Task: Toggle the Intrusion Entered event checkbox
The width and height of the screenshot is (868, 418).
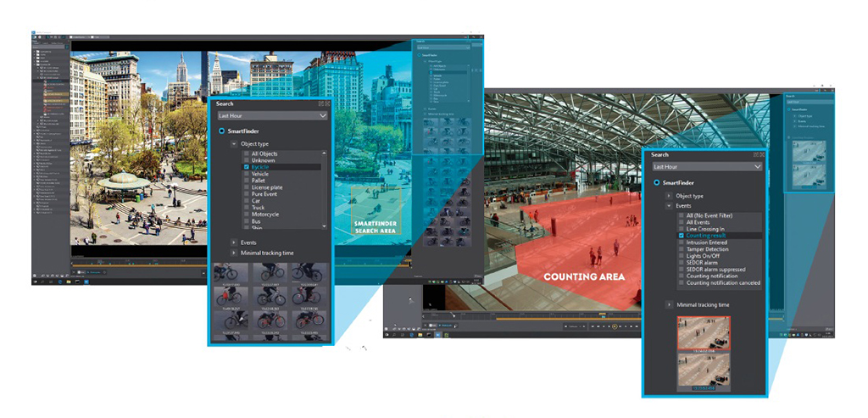Action: [681, 242]
